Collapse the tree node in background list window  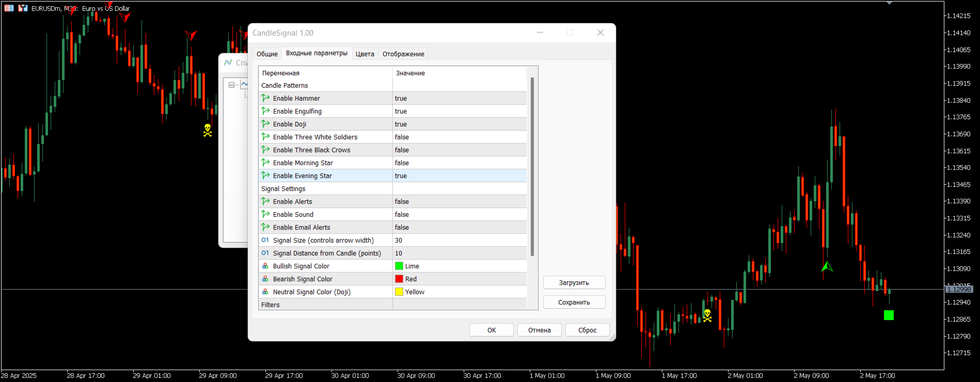tap(232, 85)
